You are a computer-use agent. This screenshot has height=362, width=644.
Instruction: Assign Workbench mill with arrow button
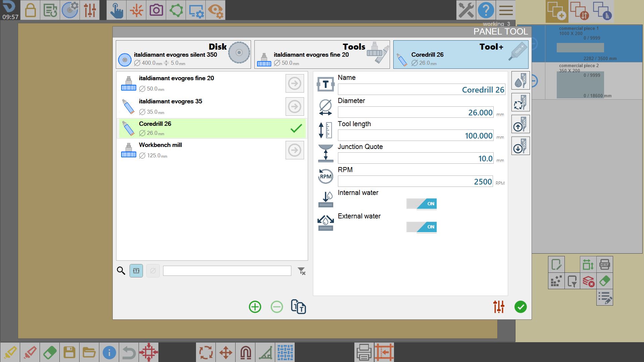click(295, 150)
